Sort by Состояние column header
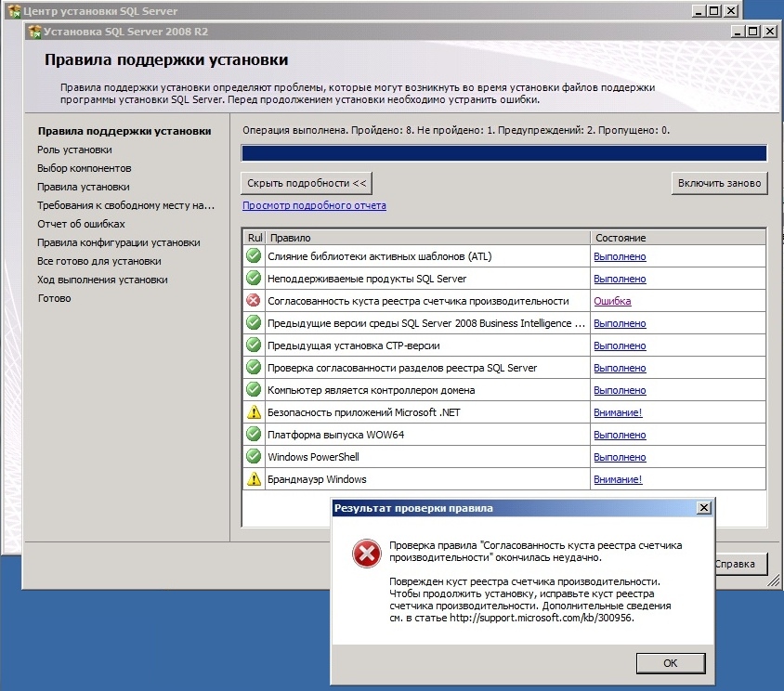Viewport: 784px width, 691px height. 678,238
